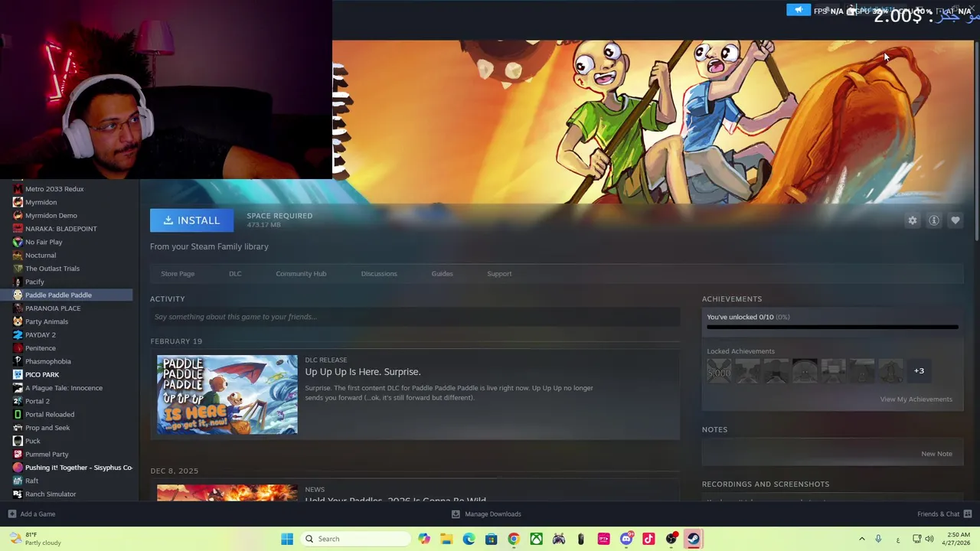Image resolution: width=980 pixels, height=551 pixels.
Task: Select Raft game icon
Action: [18, 481]
